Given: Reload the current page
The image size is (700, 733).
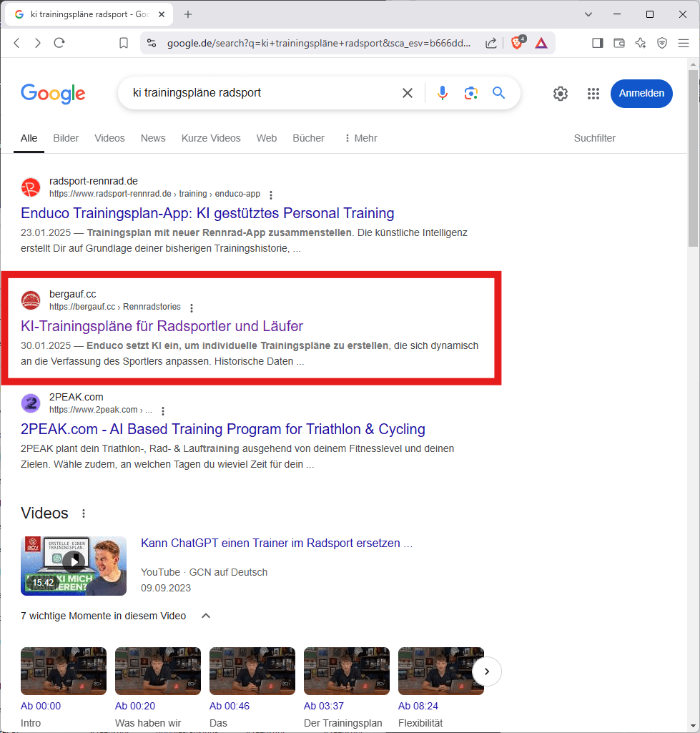Looking at the screenshot, I should [x=59, y=43].
